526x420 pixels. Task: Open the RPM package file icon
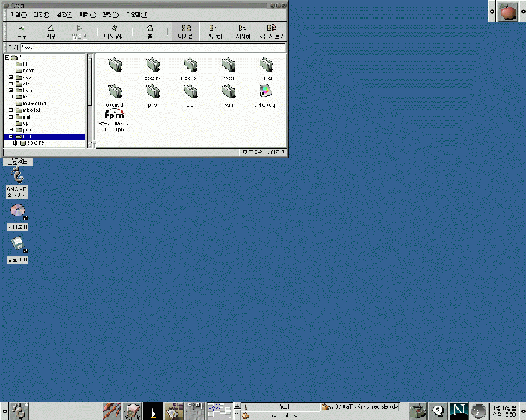(x=114, y=116)
